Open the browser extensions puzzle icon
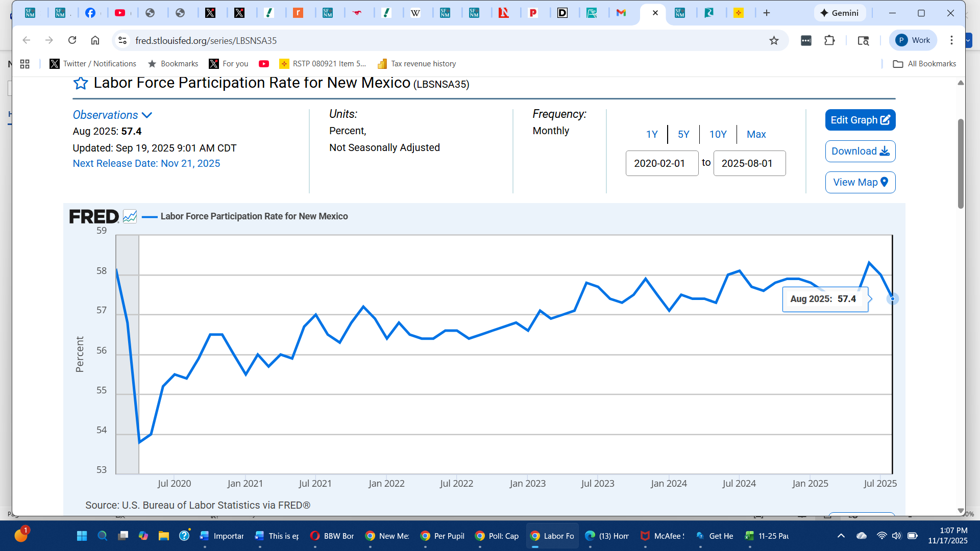 tap(829, 40)
